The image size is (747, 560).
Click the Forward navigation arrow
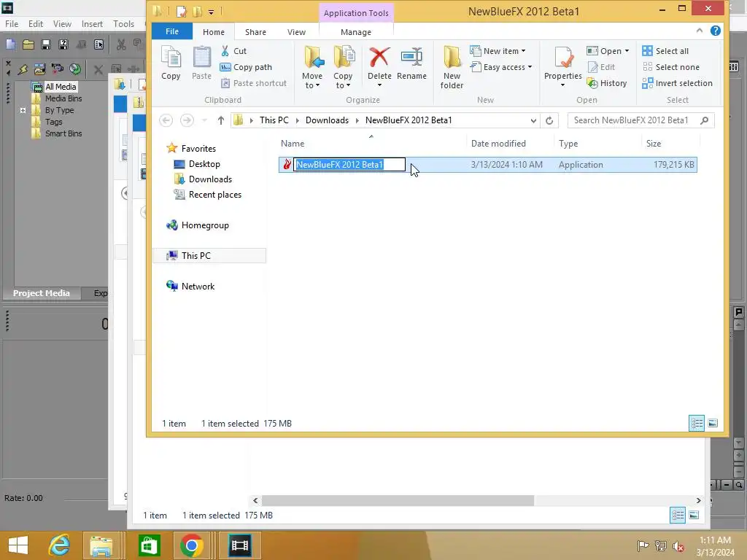point(187,120)
